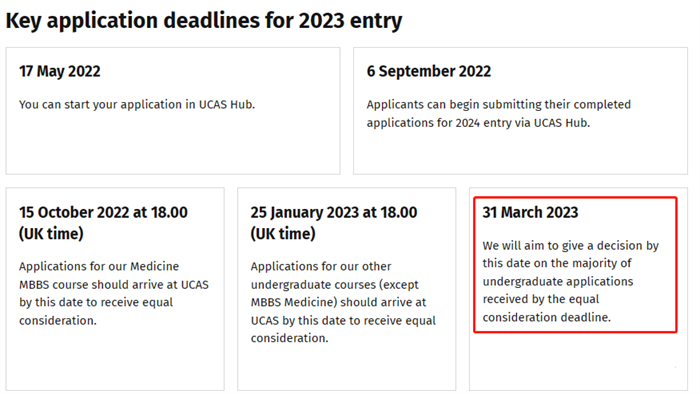Select the 17 May 2022 date heading

pyautogui.click(x=60, y=71)
